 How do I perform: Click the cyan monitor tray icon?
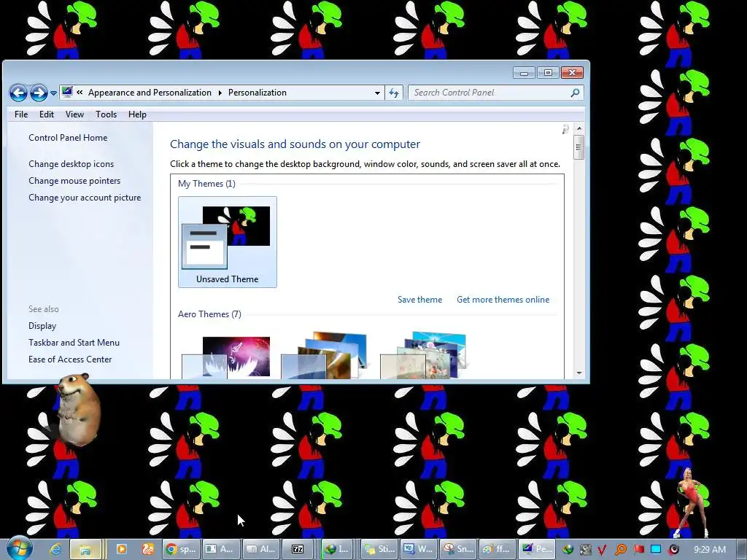(656, 550)
